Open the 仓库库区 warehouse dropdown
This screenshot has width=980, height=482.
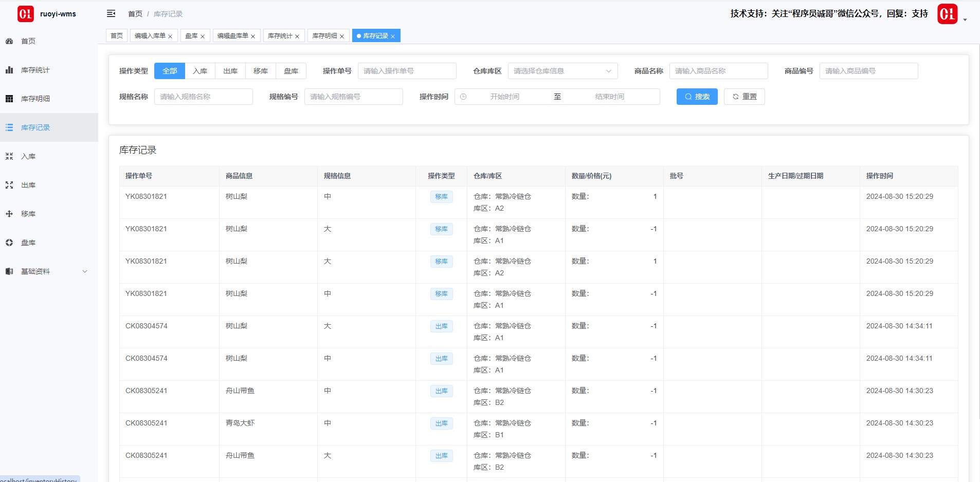click(x=562, y=71)
